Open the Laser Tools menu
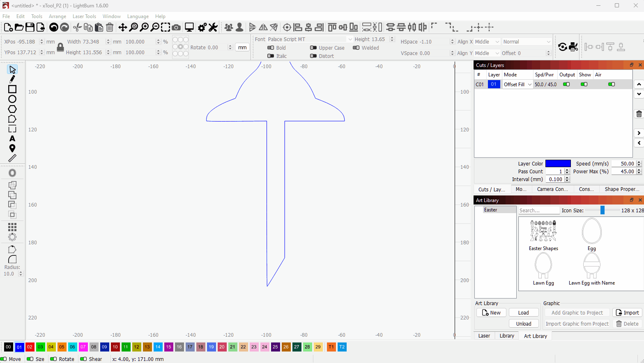The width and height of the screenshot is (644, 363). click(x=84, y=16)
